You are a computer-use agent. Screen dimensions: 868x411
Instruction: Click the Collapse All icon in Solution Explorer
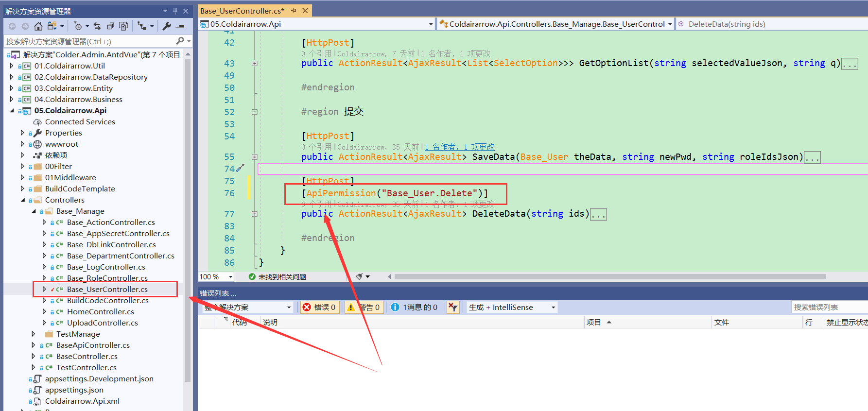(110, 26)
